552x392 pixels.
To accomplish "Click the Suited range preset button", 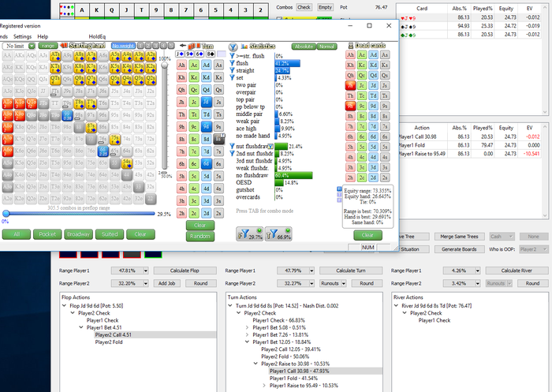I will pos(110,234).
